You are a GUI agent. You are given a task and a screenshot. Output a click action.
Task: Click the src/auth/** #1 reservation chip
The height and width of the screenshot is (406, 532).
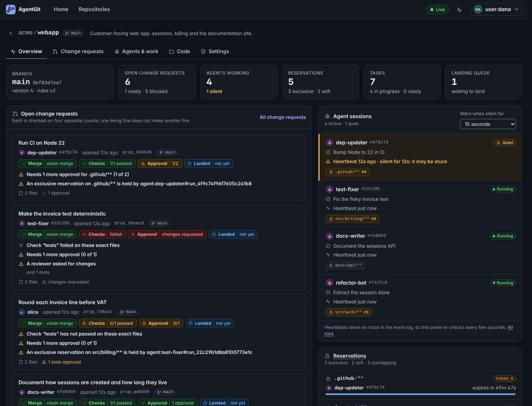[x=349, y=312]
